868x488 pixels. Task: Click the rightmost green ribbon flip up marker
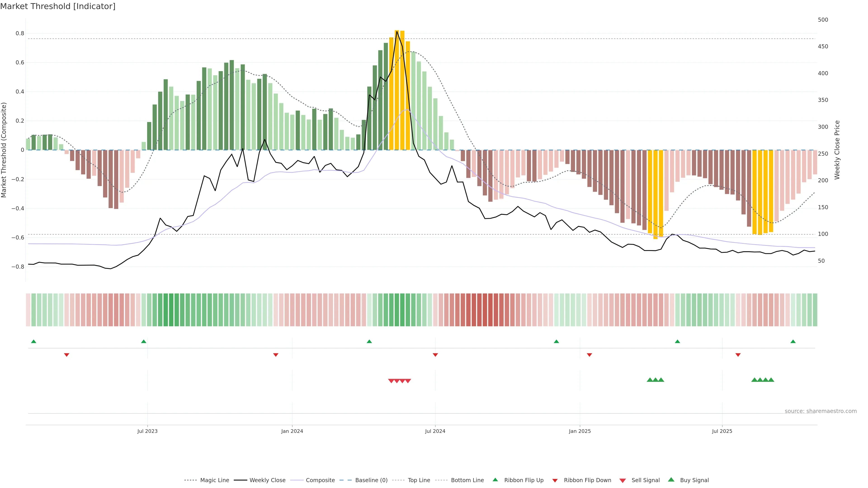(x=793, y=342)
